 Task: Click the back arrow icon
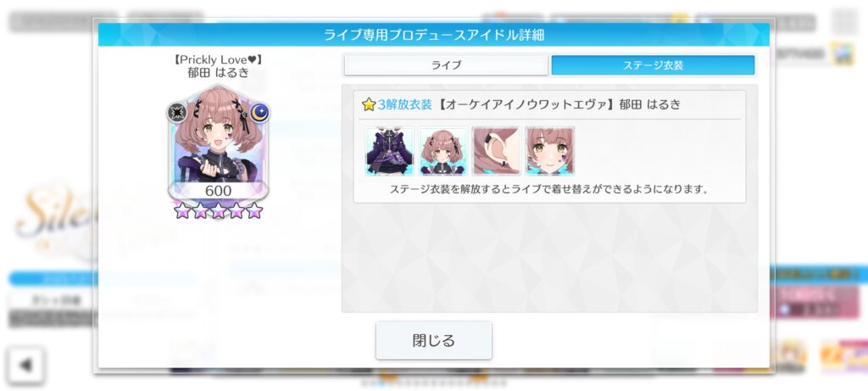click(25, 365)
